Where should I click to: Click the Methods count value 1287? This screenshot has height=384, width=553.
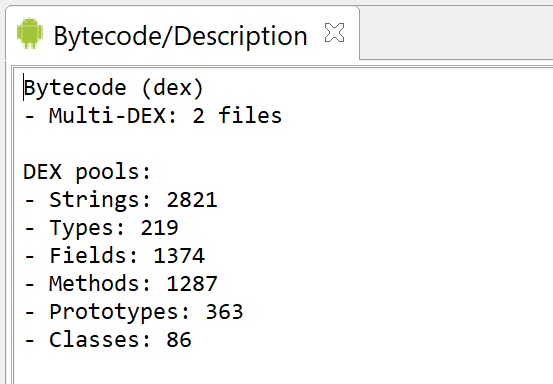(x=192, y=284)
